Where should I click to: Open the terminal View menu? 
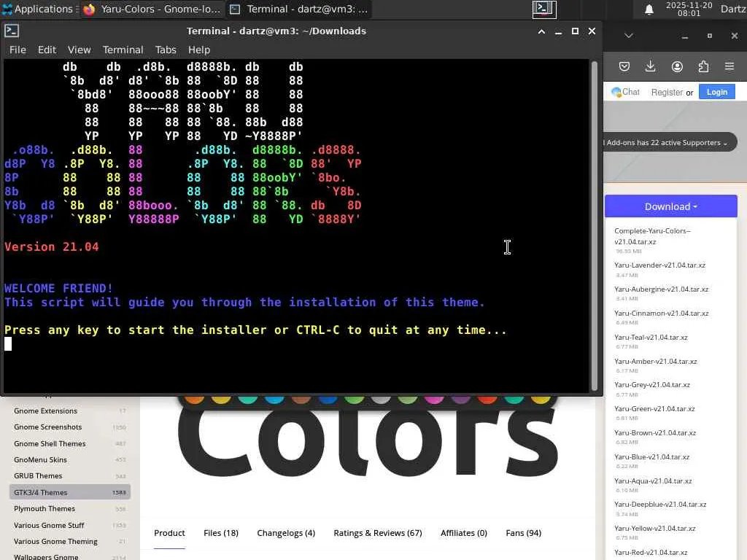pos(79,50)
